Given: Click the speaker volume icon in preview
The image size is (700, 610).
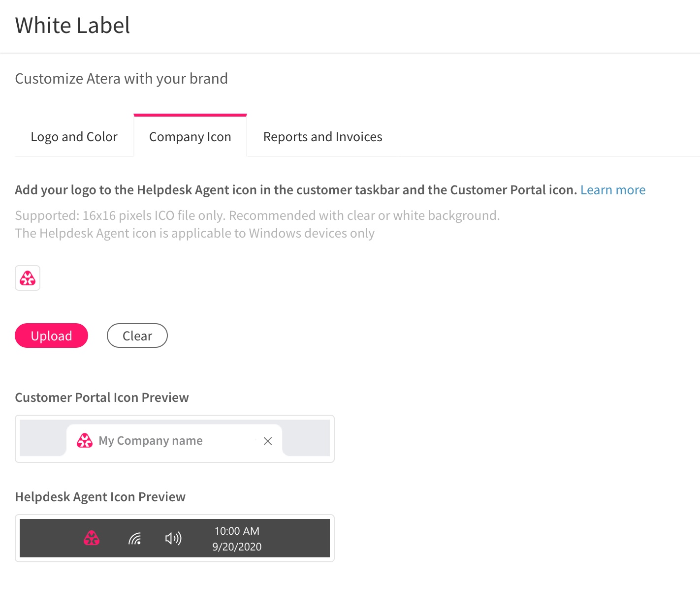Looking at the screenshot, I should point(173,538).
